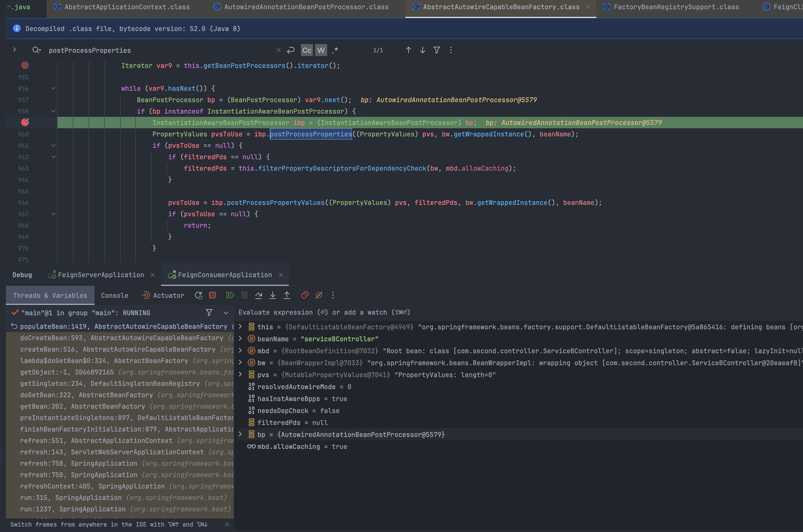Select preInstantiateSingletons:897 stack frame
Viewport: 803px width, 532px height.
tap(120, 418)
